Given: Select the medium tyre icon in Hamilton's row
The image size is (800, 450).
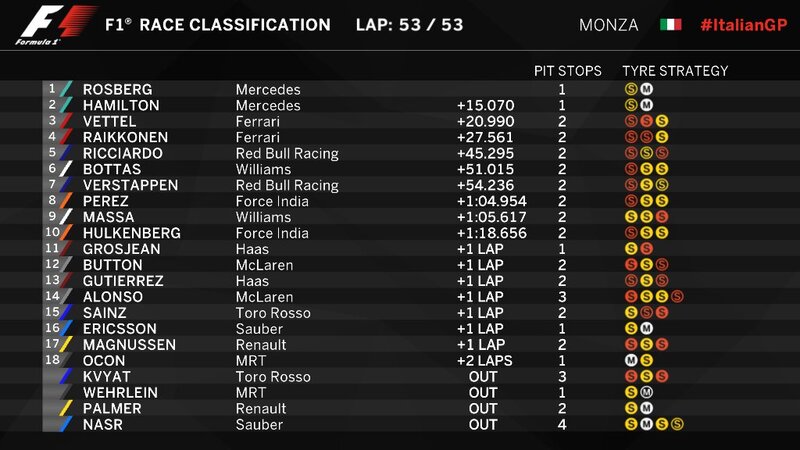Looking at the screenshot, I should click(646, 105).
